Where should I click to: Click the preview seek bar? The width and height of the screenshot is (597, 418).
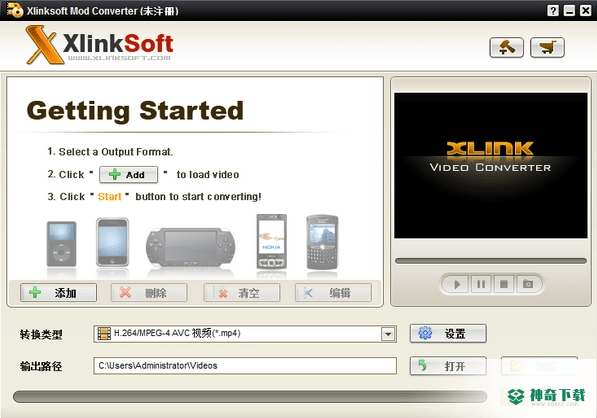coord(491,261)
